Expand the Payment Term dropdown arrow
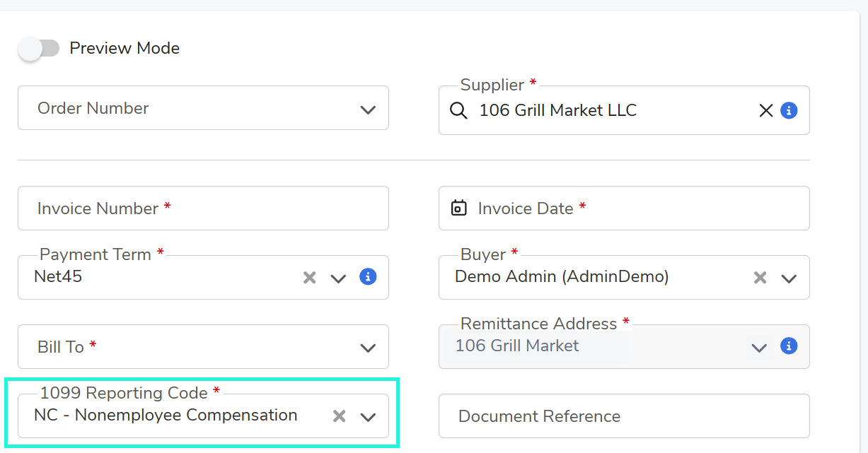The height and width of the screenshot is (453, 868). tap(338, 278)
